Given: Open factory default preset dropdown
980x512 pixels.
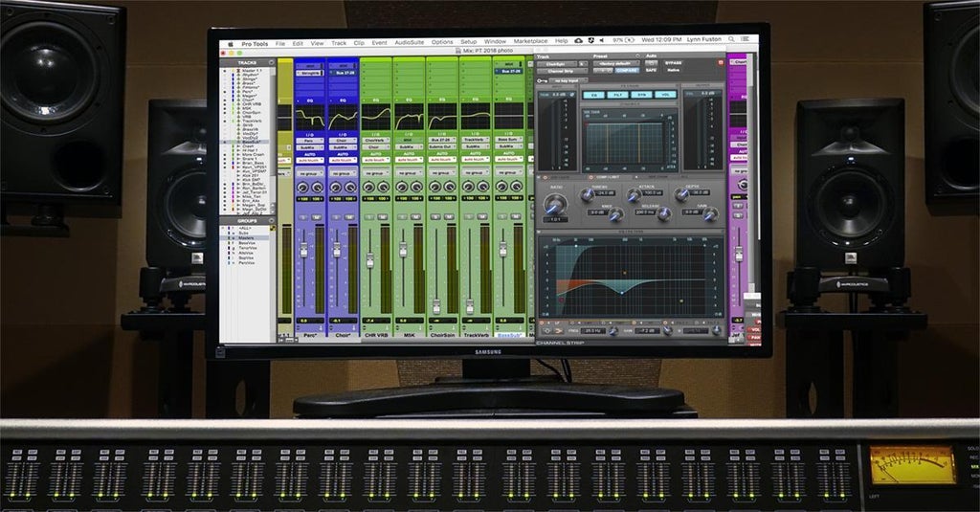Looking at the screenshot, I should [x=614, y=64].
